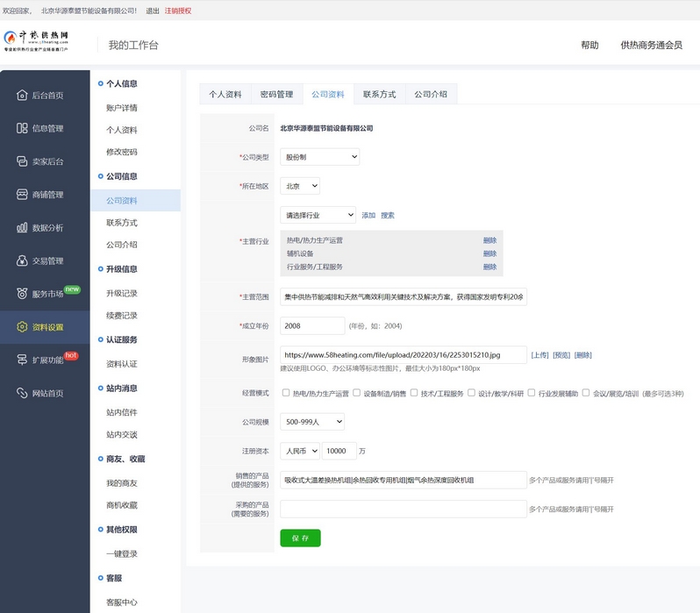
Task: Check the 设备制造/销售 checkbox
Action: (357, 394)
